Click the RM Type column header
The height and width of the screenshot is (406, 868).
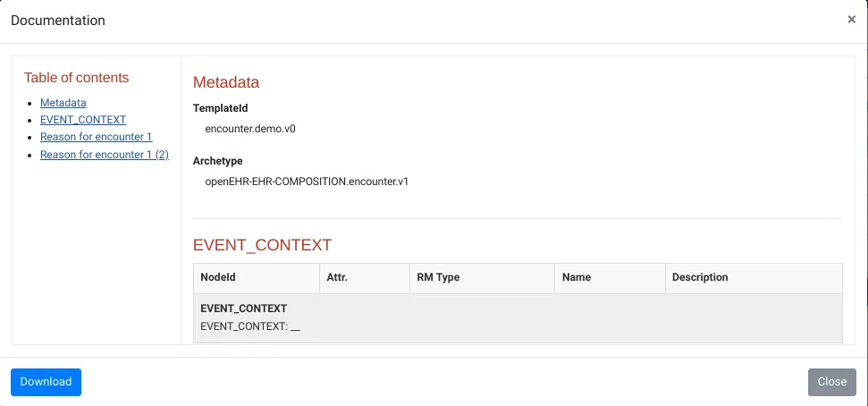pyautogui.click(x=438, y=277)
